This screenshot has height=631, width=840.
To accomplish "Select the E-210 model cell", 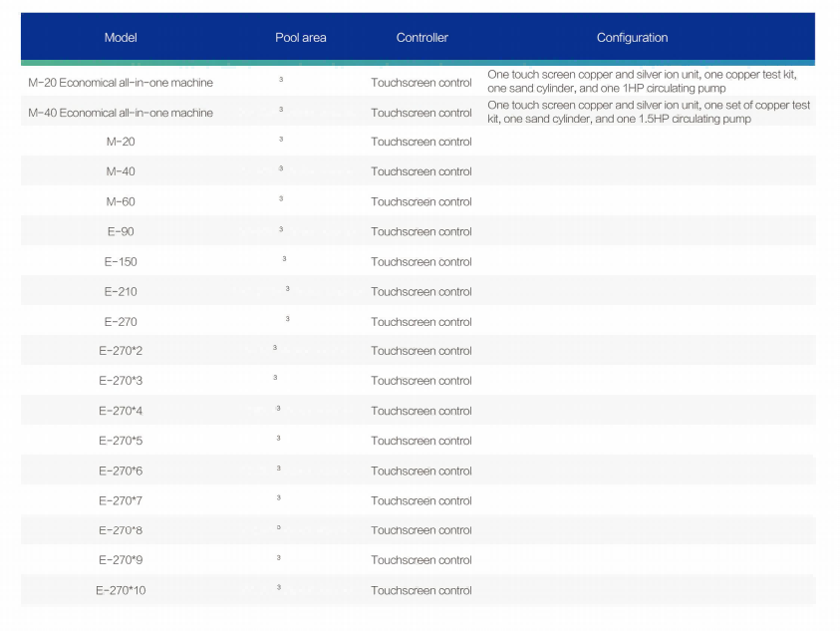I will tap(121, 292).
